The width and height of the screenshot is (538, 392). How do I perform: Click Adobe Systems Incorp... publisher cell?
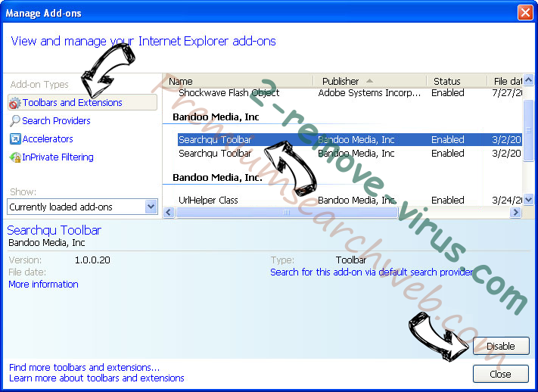point(369,92)
